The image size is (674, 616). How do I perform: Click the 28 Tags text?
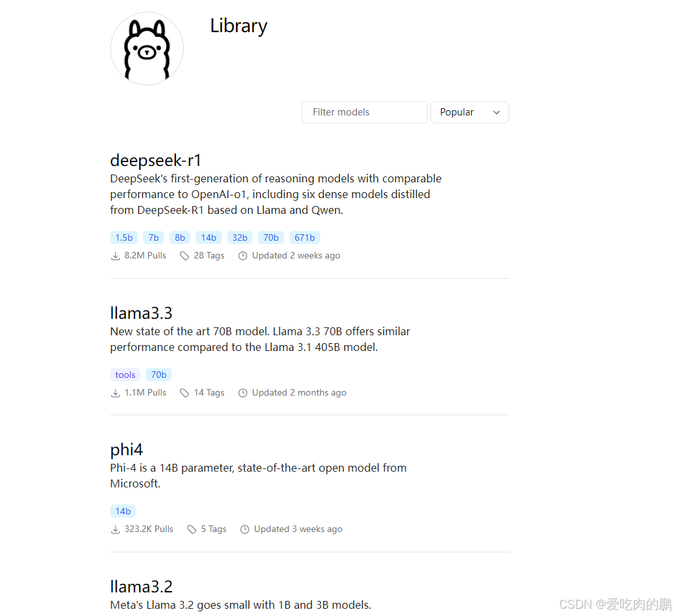coord(209,256)
